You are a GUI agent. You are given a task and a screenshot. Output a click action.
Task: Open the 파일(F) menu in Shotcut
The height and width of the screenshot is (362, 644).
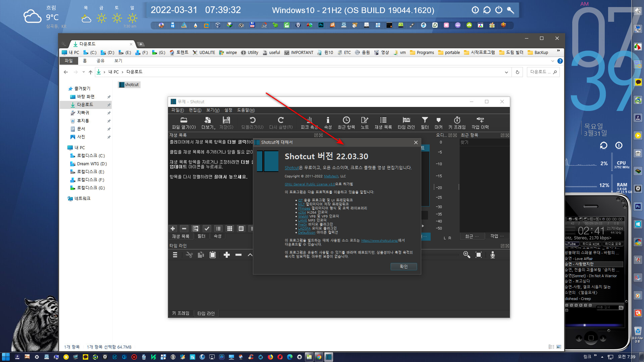(x=177, y=110)
